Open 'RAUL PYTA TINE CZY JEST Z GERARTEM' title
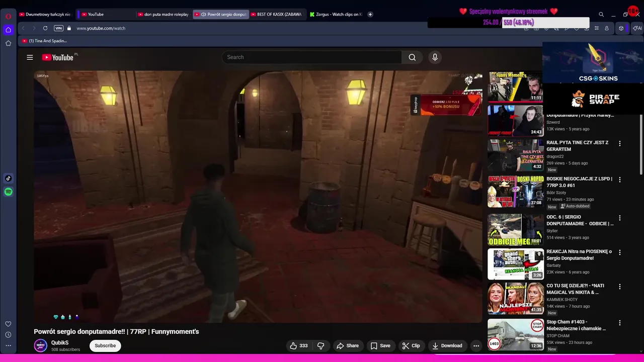 coord(578,146)
